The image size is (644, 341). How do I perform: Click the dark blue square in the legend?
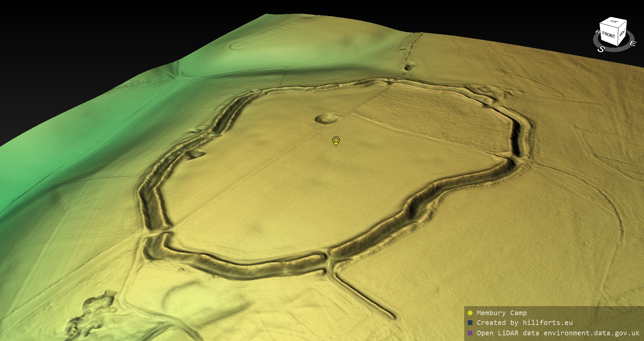coord(470,323)
